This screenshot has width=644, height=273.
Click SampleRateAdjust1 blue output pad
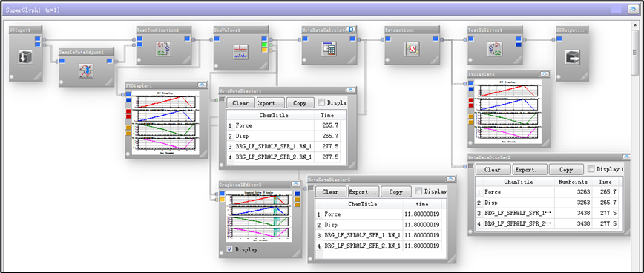click(110, 61)
